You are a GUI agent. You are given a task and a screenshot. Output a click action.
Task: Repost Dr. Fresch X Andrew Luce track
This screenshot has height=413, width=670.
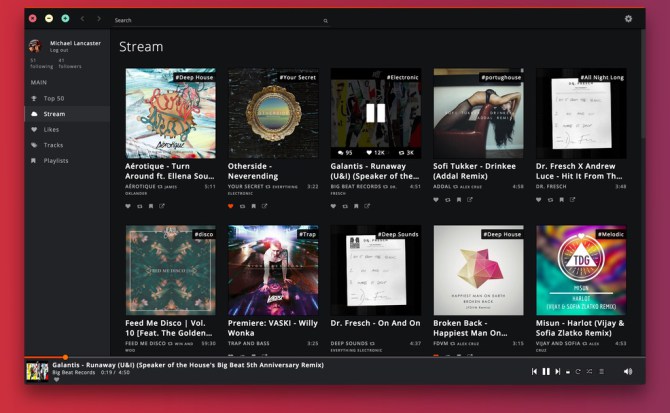click(550, 199)
